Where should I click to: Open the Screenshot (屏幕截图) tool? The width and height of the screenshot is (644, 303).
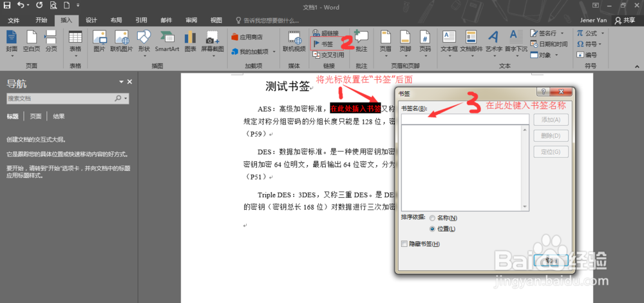213,43
